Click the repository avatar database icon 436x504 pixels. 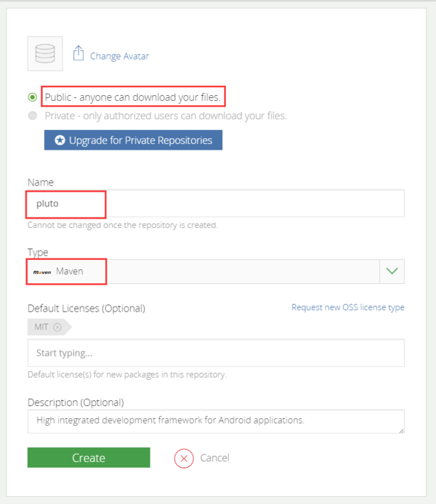pos(45,54)
